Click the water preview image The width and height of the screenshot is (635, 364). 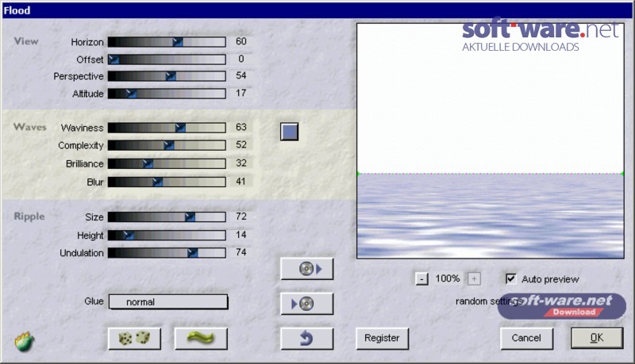(x=491, y=140)
